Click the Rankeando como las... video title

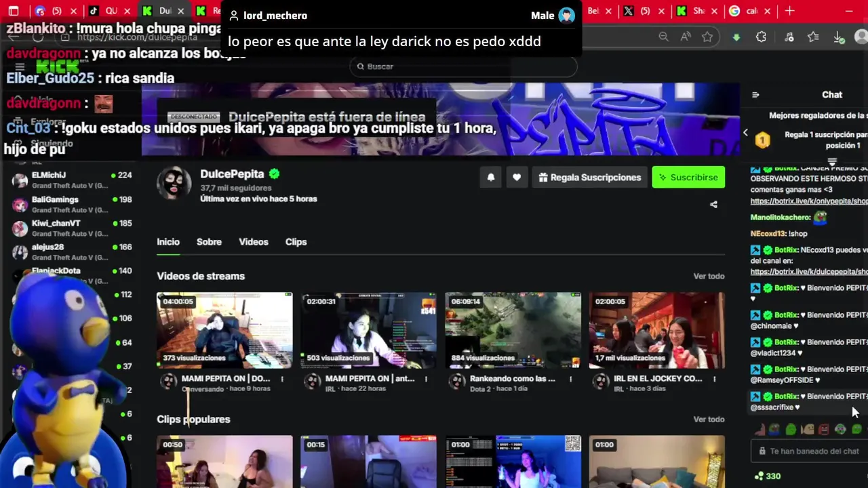click(x=513, y=379)
